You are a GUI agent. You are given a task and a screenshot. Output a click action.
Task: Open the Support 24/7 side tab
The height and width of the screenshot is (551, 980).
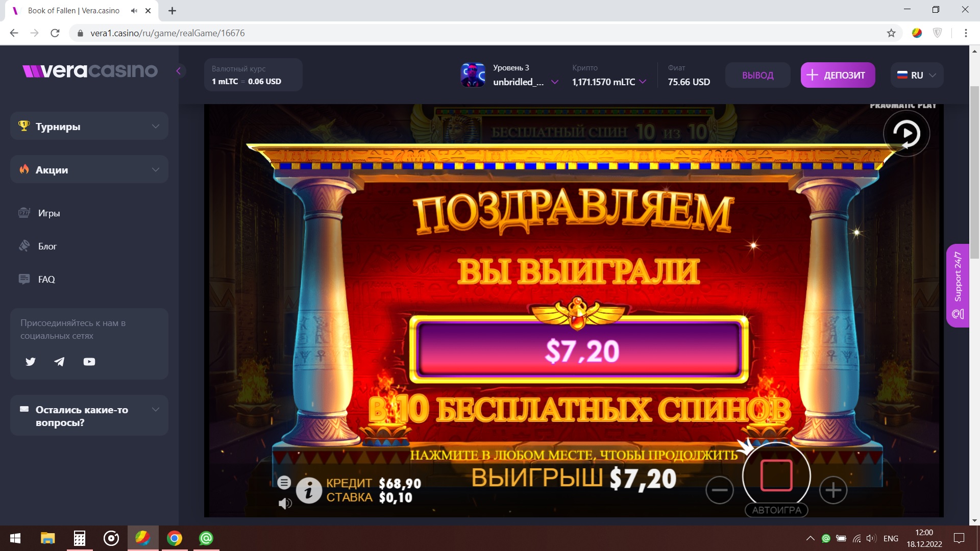coord(958,285)
